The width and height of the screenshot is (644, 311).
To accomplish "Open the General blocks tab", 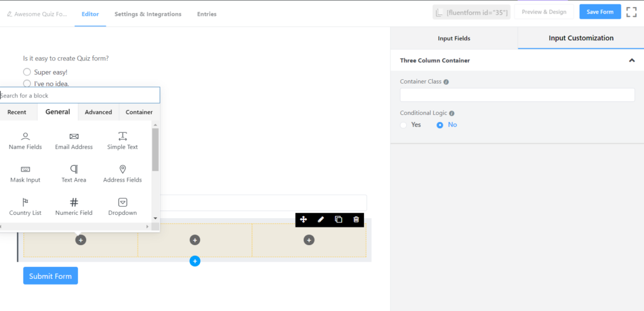I will pos(58,112).
